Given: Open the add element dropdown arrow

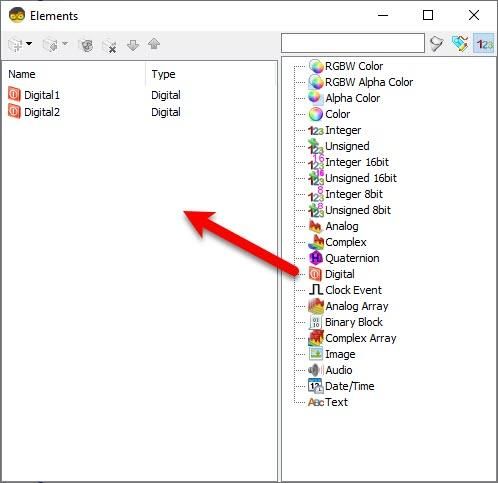Looking at the screenshot, I should click(29, 44).
